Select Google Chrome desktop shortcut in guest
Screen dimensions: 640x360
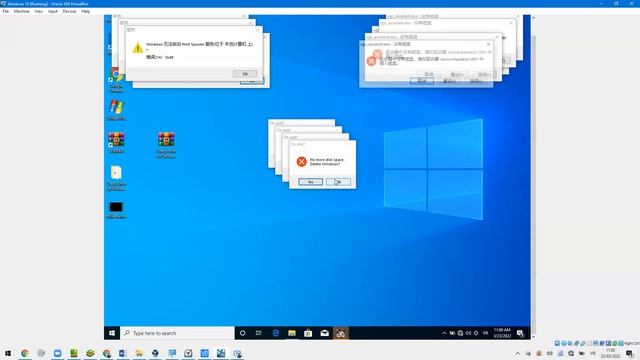[x=116, y=80]
